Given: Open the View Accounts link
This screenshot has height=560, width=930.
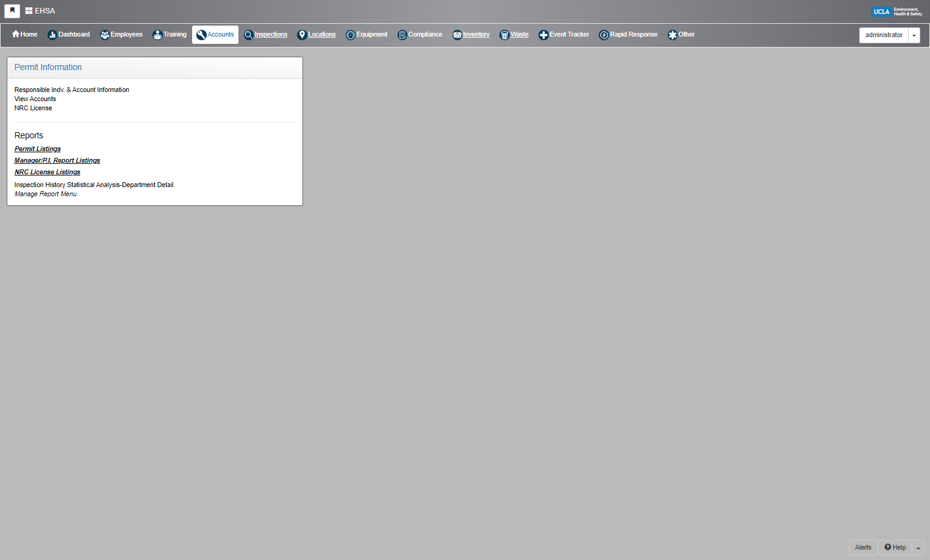Looking at the screenshot, I should pyautogui.click(x=35, y=99).
